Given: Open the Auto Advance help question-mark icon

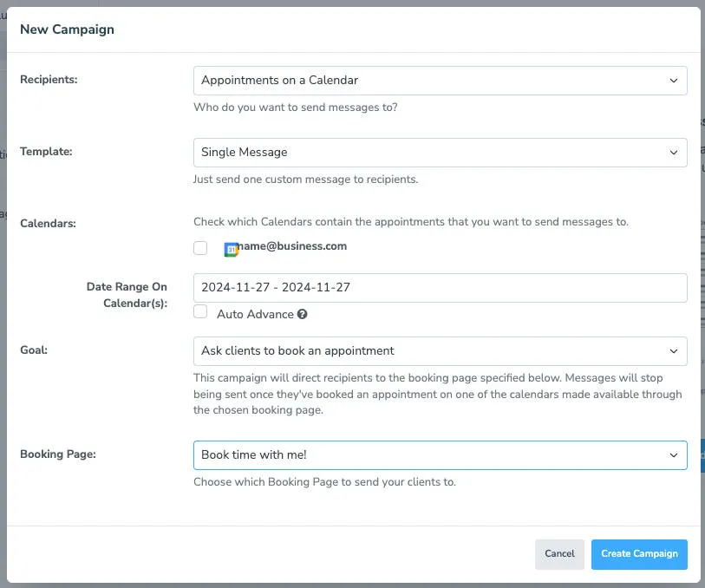Looking at the screenshot, I should tap(302, 314).
